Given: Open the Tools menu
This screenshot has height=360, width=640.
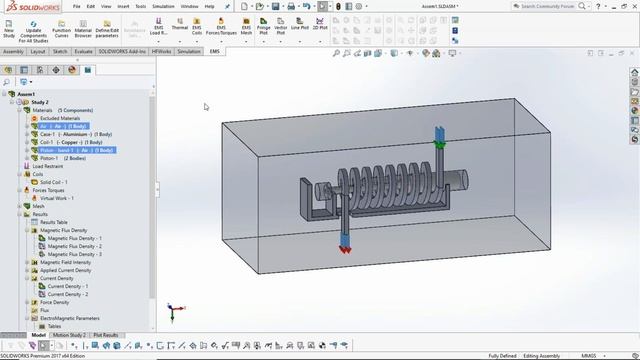Looking at the screenshot, I should [140, 6].
